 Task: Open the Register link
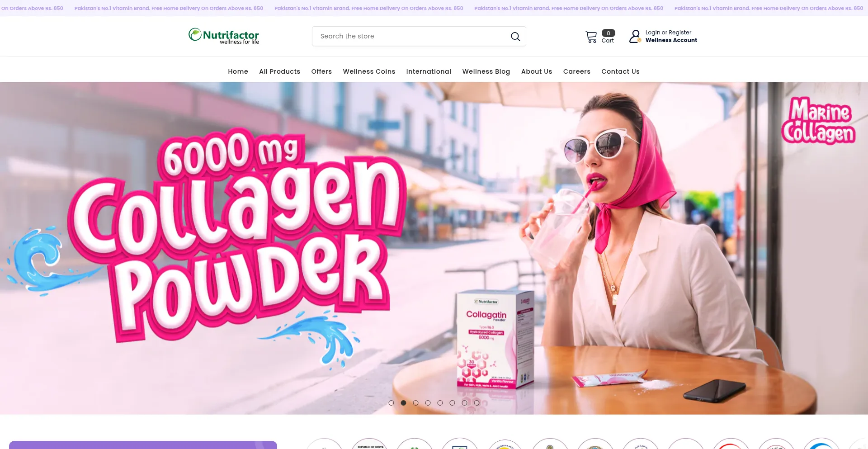click(680, 33)
